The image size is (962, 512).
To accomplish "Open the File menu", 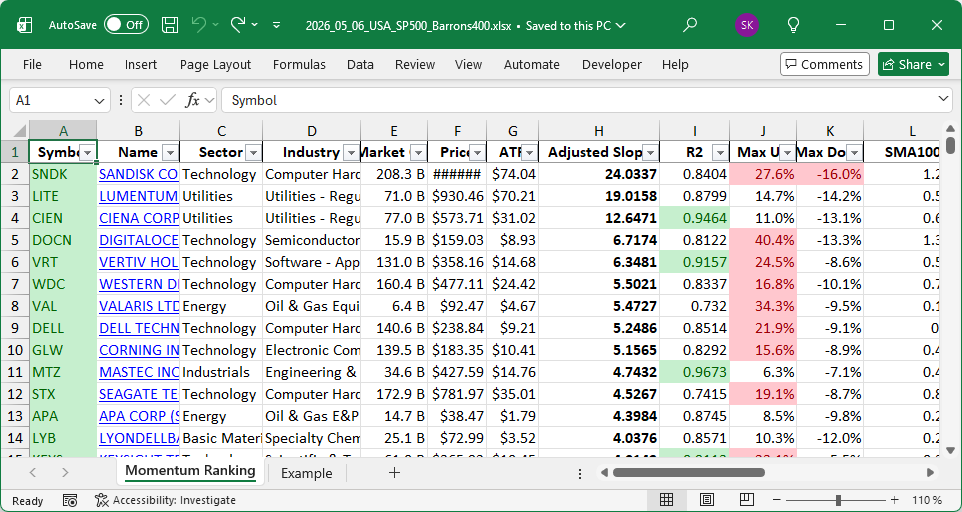I will 32,64.
